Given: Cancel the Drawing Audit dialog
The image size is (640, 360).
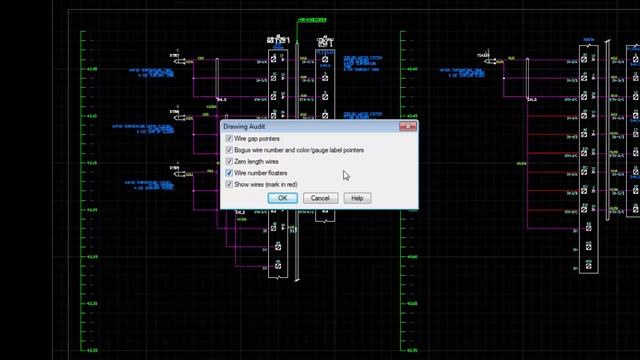Looking at the screenshot, I should tap(320, 198).
